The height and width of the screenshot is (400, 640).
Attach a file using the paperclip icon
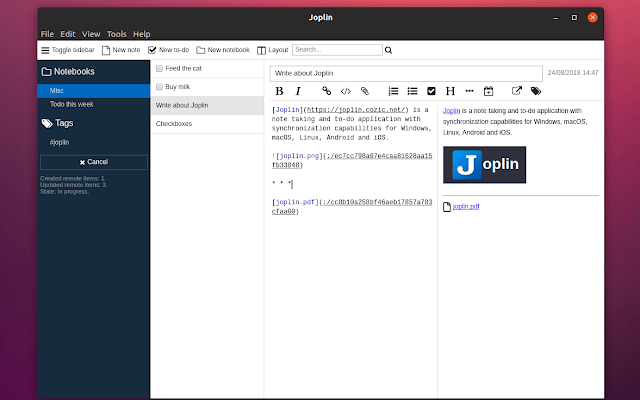[x=364, y=91]
